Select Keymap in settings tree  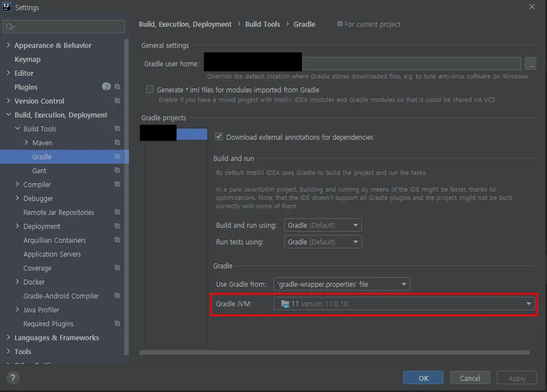[27, 59]
